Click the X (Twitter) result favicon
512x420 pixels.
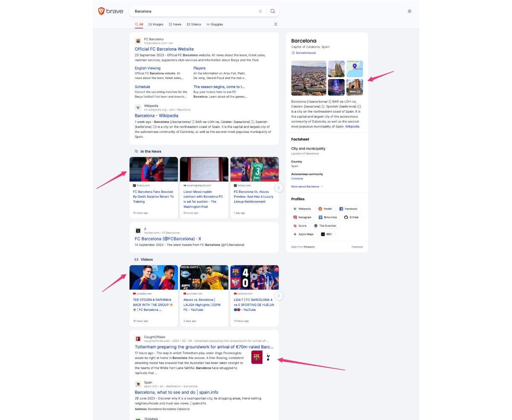click(138, 230)
